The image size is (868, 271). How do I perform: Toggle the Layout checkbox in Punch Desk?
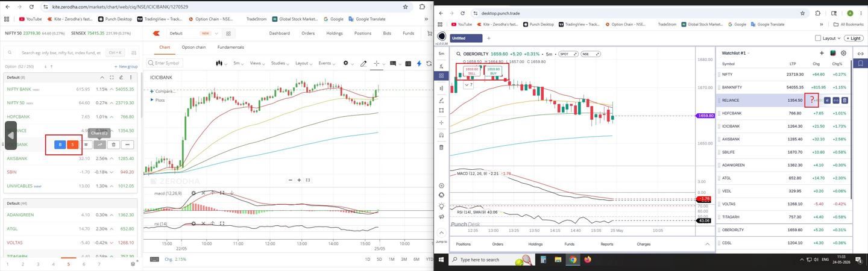(x=817, y=38)
